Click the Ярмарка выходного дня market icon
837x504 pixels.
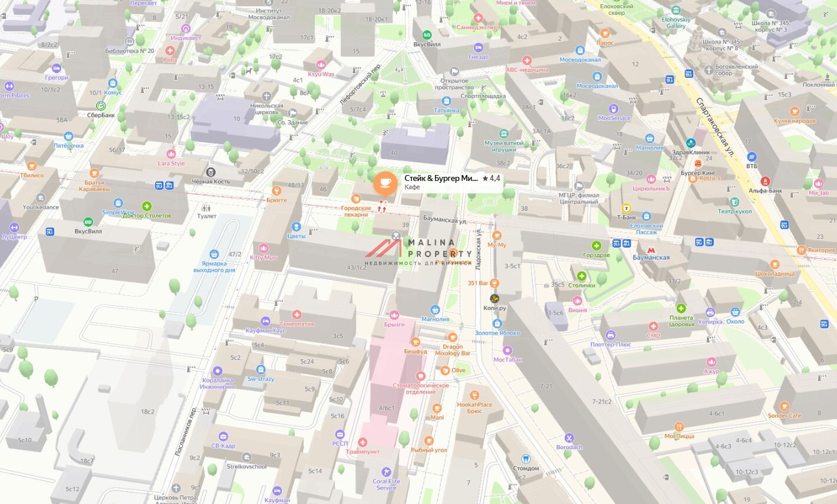tap(214, 253)
